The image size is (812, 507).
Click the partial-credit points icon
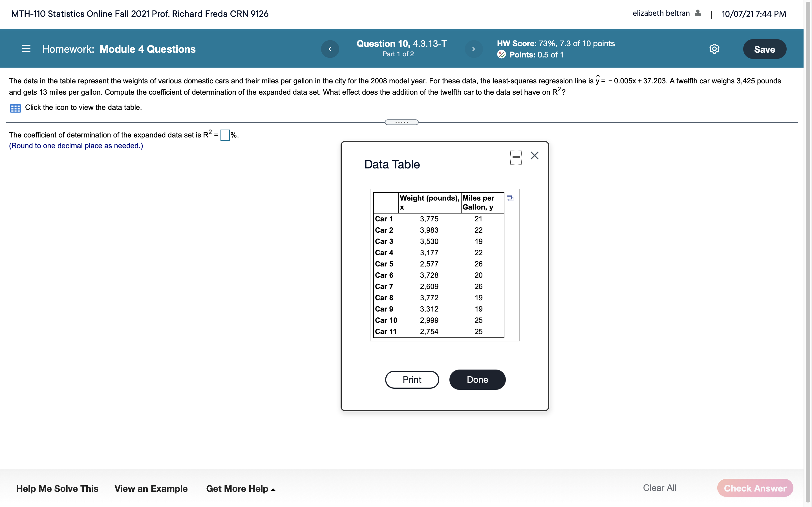tap(502, 54)
